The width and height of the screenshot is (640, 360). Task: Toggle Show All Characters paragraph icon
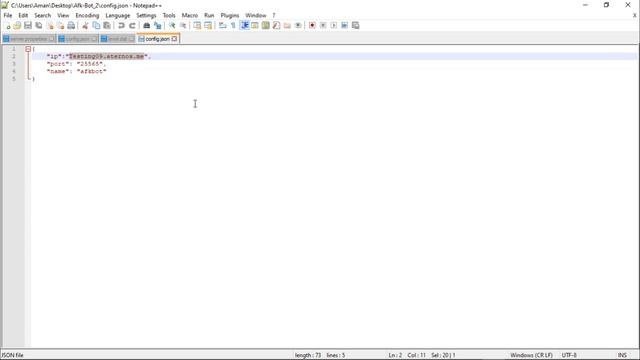click(233, 26)
